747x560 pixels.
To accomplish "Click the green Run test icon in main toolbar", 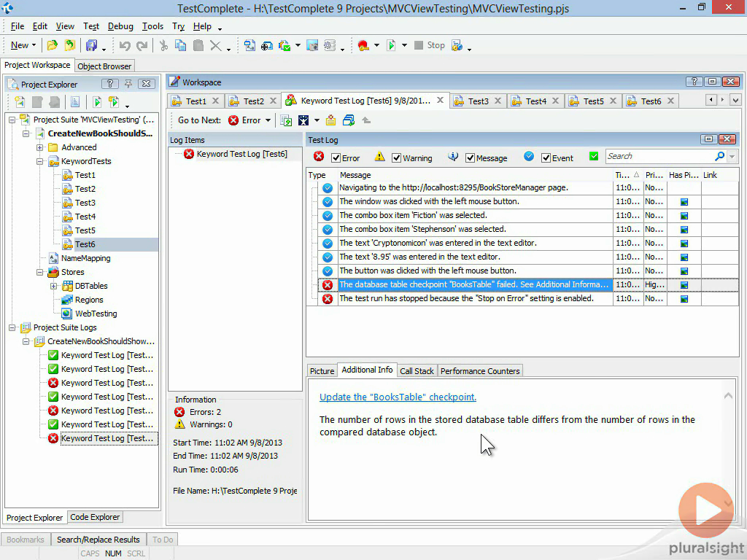I will [391, 46].
